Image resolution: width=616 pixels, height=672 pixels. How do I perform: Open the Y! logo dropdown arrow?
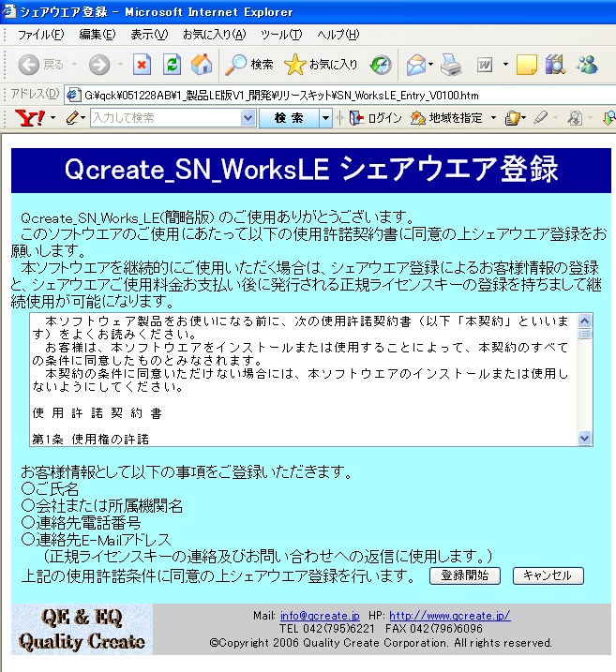point(53,117)
